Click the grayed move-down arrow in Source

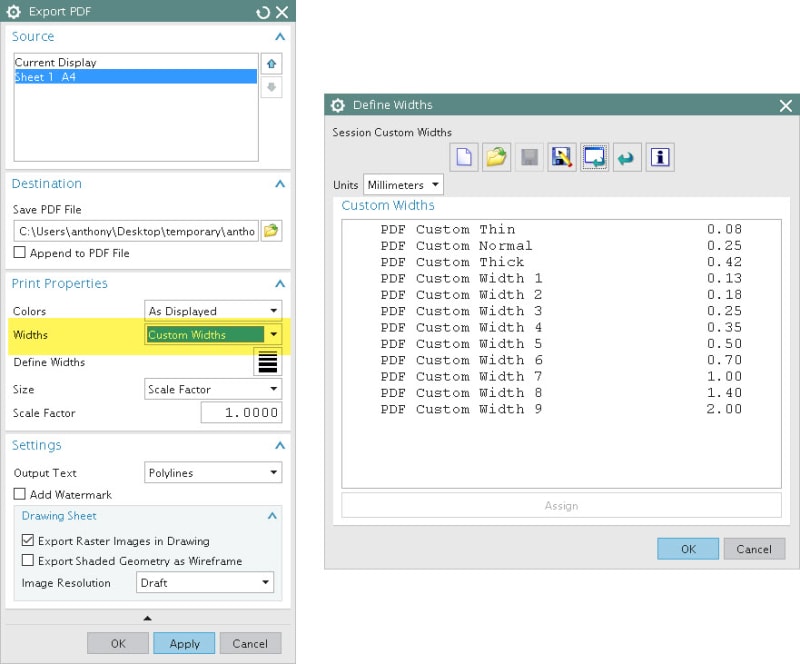pos(271,87)
